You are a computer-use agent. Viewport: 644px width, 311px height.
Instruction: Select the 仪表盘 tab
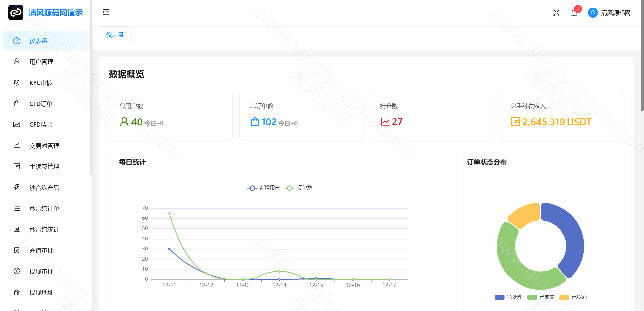(115, 35)
